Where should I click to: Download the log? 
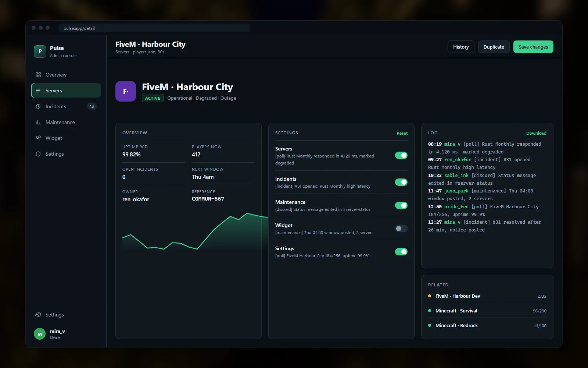point(536,133)
